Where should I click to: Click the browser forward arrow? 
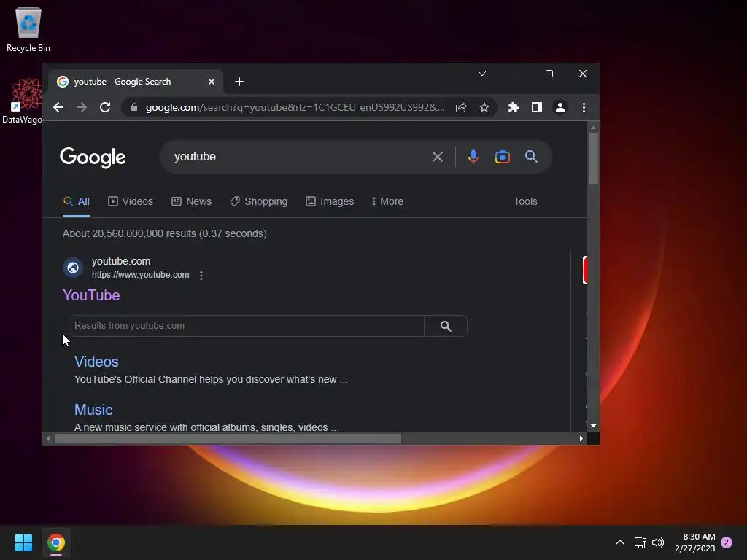pos(82,108)
